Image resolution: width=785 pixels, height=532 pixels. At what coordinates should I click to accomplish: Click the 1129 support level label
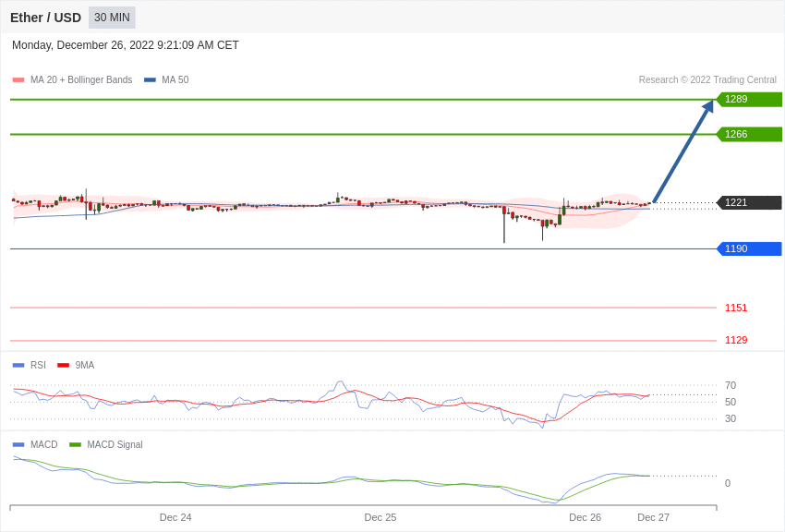coord(736,340)
